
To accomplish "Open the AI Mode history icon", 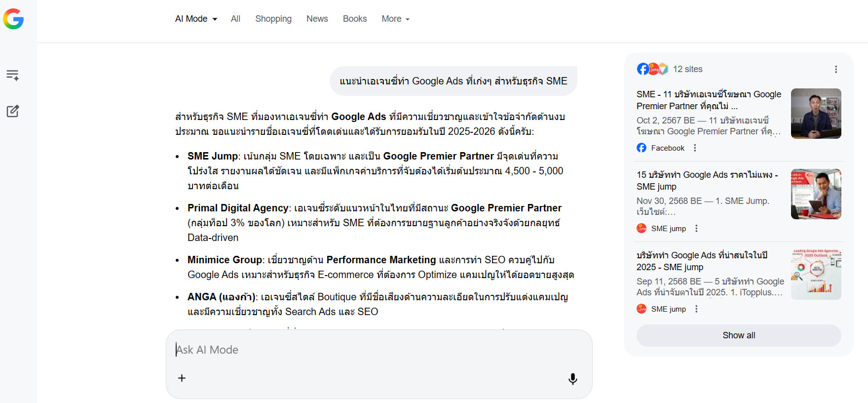I will (13, 75).
